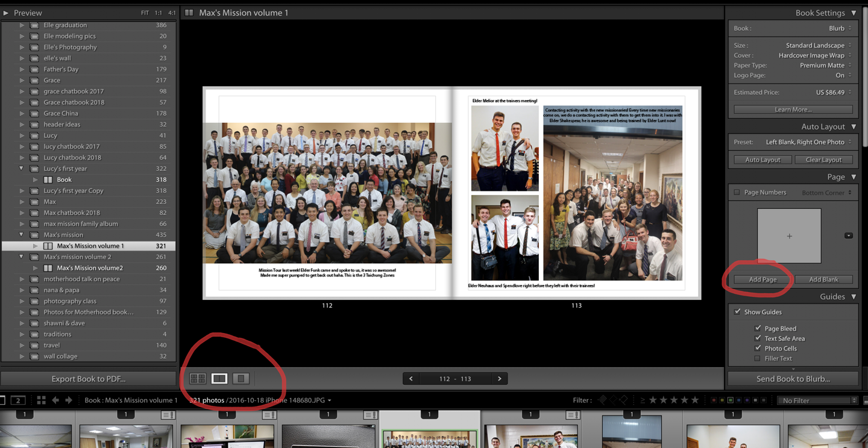Click book icon for Max's Mission volume2

point(48,268)
